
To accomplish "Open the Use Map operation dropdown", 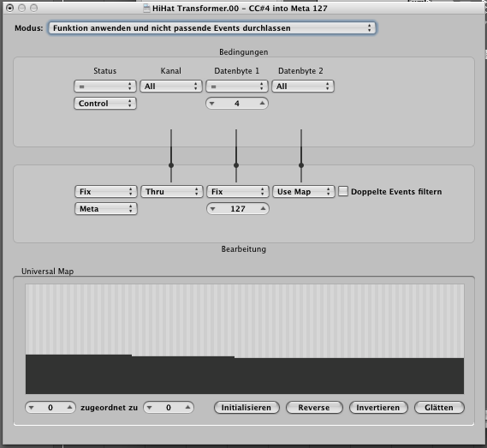I will (304, 192).
